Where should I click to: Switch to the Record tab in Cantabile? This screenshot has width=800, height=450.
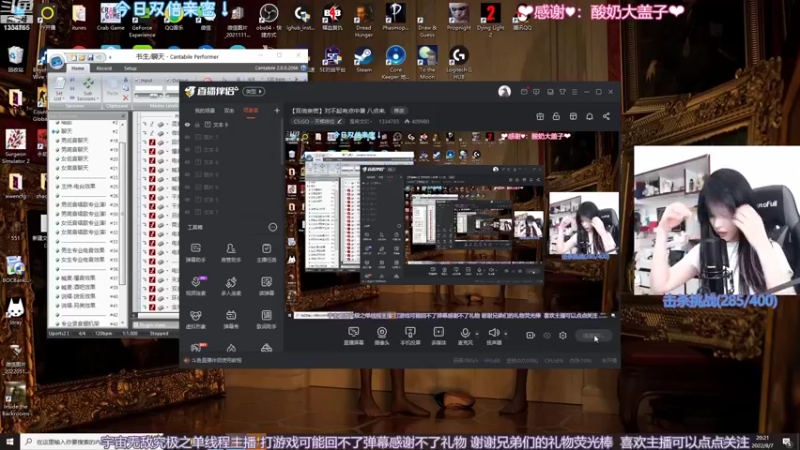104,68
